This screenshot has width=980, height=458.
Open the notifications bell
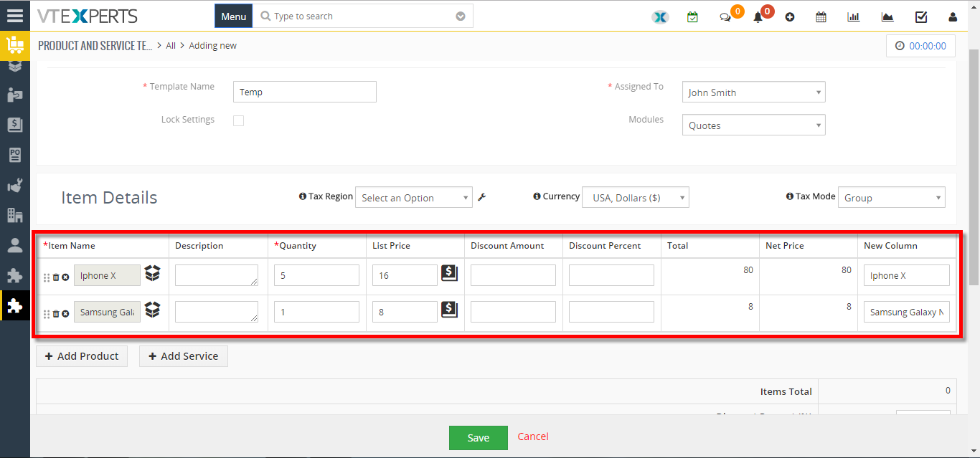pos(758,17)
